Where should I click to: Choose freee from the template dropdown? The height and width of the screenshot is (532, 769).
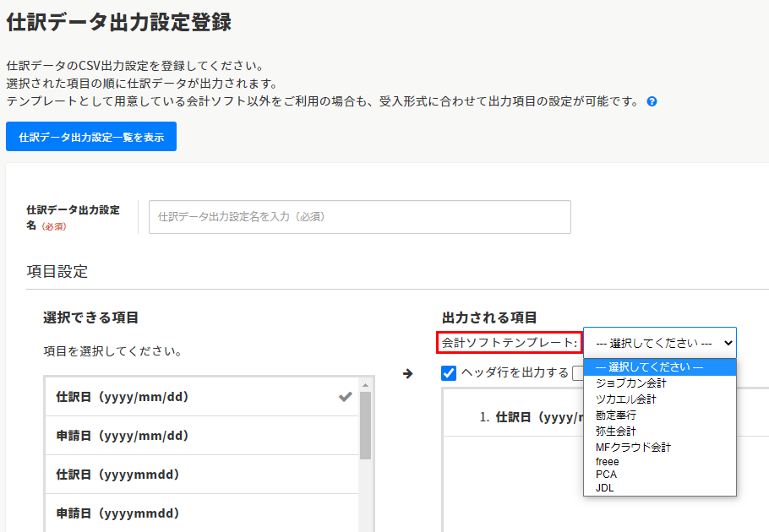607,462
